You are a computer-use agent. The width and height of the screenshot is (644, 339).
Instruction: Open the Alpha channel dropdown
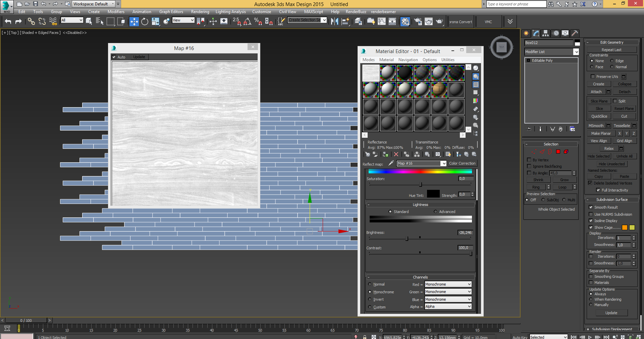[x=448, y=306]
